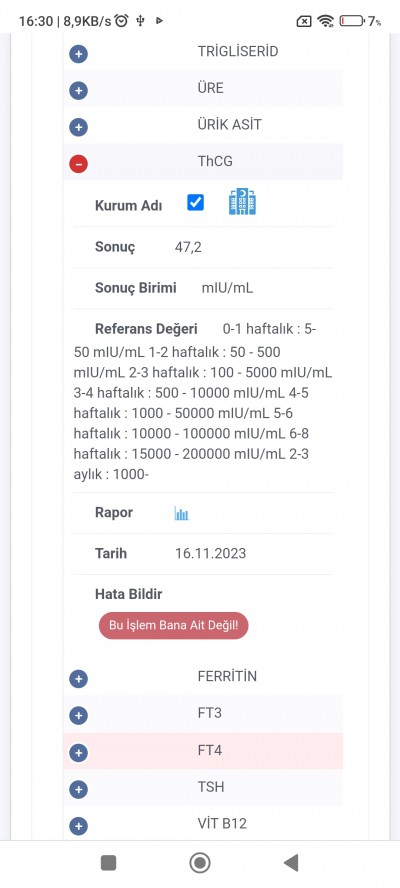Uncheck the Kurum Adı checkbox
Viewport: 400px width, 888px height.
(x=195, y=202)
